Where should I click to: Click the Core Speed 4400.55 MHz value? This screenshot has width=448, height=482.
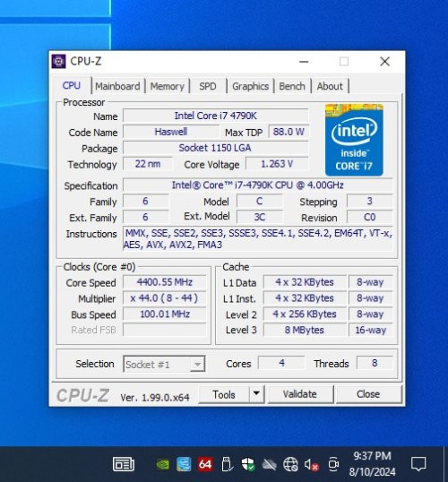pyautogui.click(x=165, y=282)
